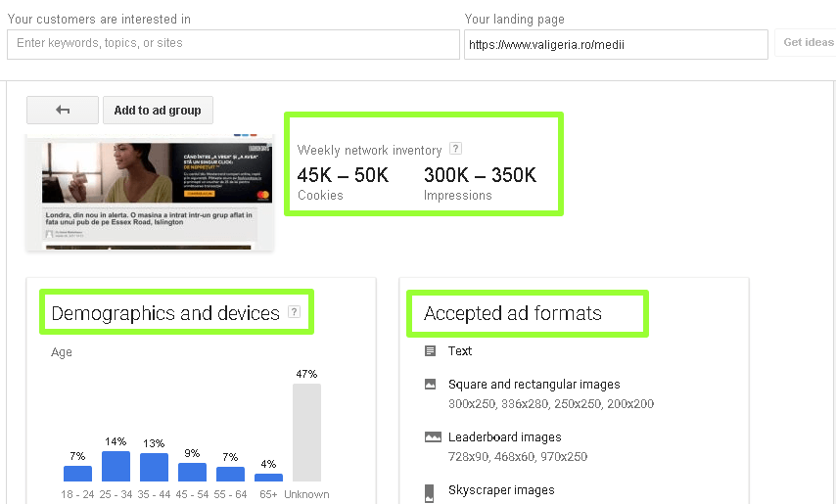Click the Cookies label
Image resolution: width=836 pixels, height=504 pixels.
[320, 196]
